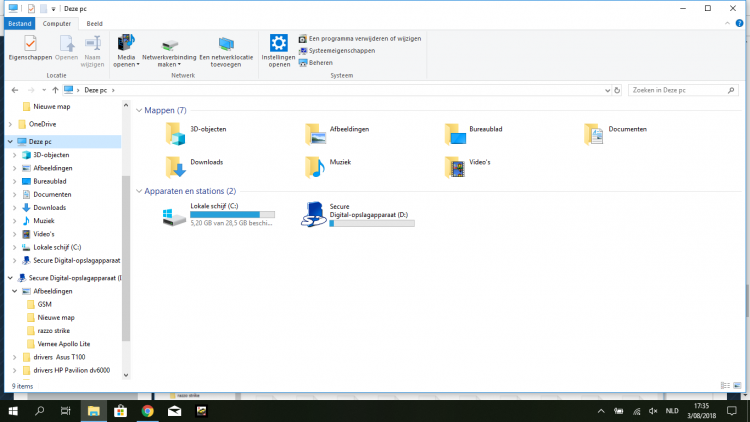Viewport: 750px width, 422px height.
Task: Switch to the Beeld ribbon tab
Action: 92,22
